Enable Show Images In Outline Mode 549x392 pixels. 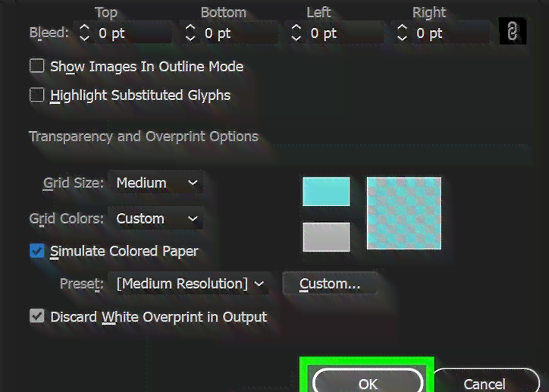pos(36,66)
